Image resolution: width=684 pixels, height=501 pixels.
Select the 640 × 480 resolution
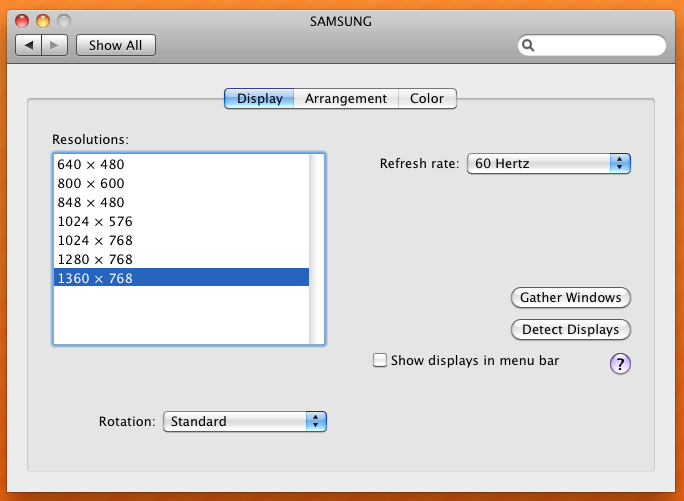181,165
